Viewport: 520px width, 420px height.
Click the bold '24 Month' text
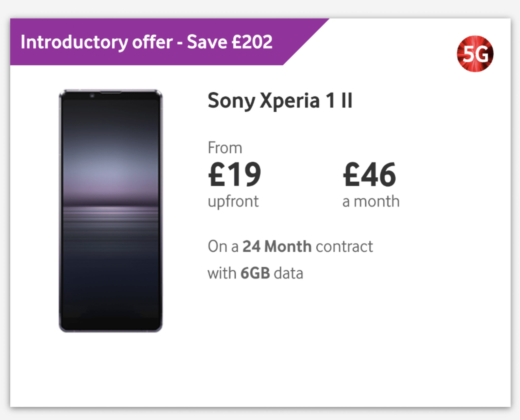coord(277,246)
